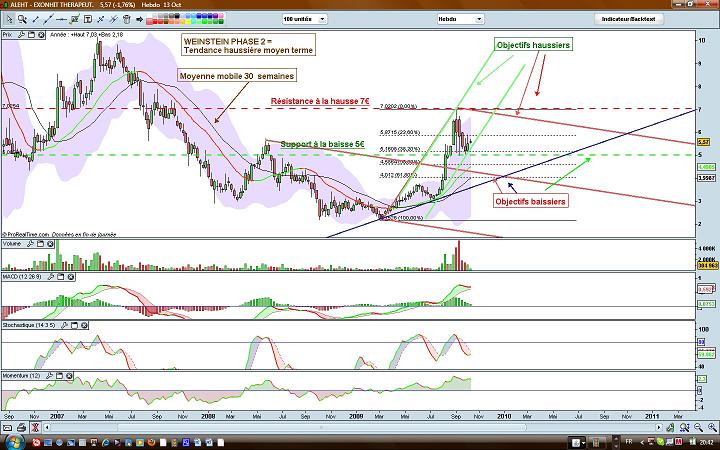Open the Windows Start menu

(x=14, y=442)
